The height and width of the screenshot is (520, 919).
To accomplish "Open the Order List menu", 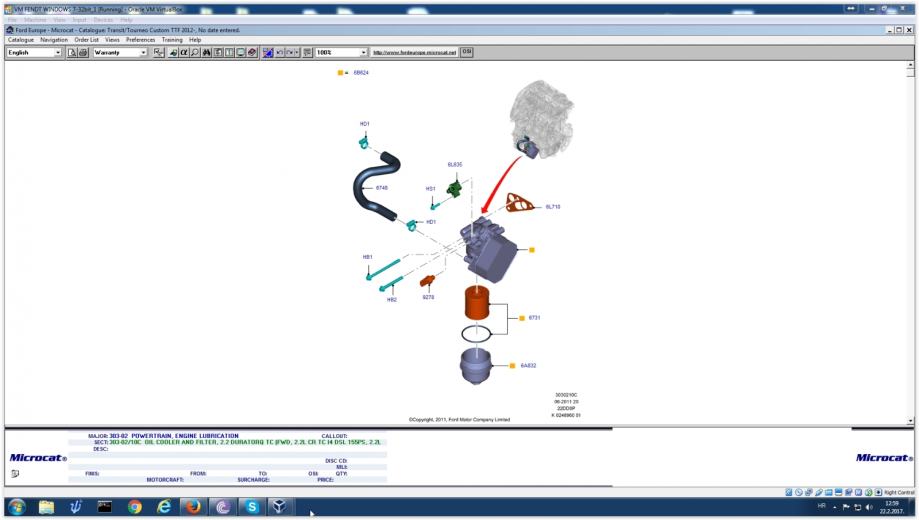I will [86, 40].
